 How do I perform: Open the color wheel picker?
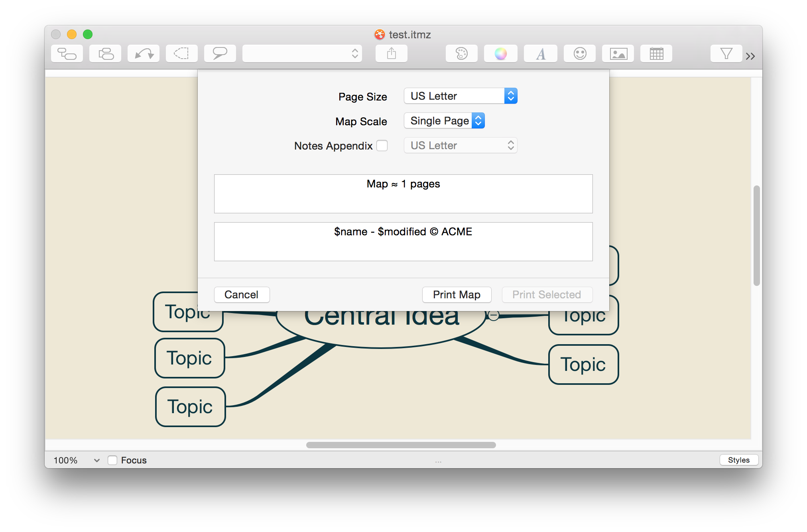click(x=501, y=54)
